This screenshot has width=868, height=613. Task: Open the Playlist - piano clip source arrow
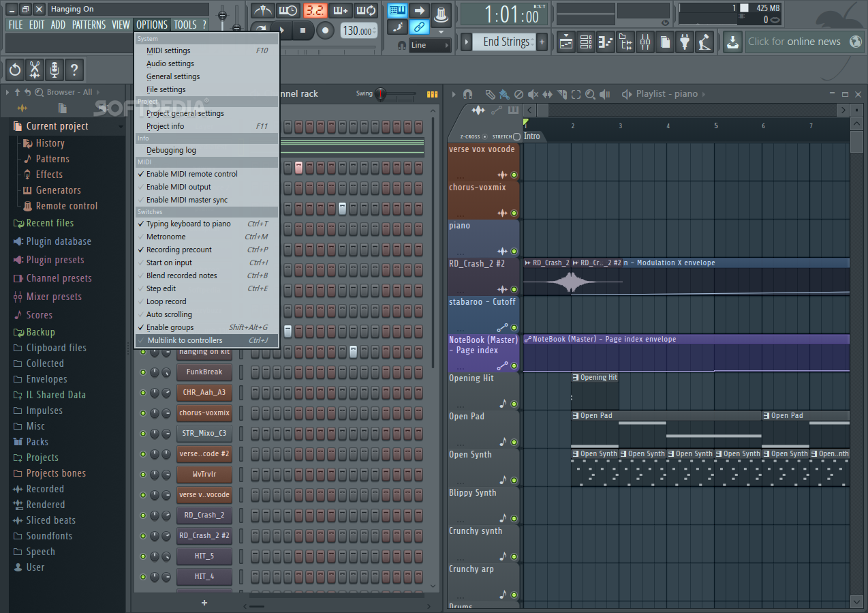pos(704,94)
